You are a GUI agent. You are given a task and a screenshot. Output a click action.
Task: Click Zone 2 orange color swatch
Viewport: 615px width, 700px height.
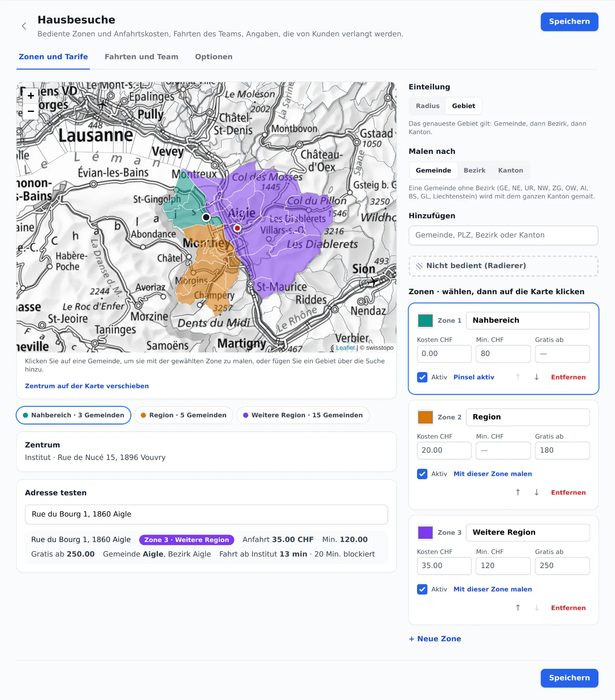click(x=425, y=417)
